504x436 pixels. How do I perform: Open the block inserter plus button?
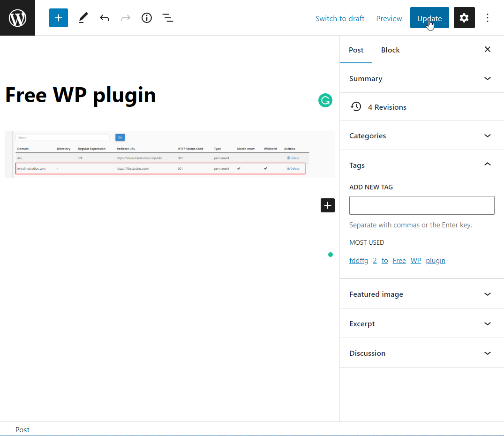59,18
